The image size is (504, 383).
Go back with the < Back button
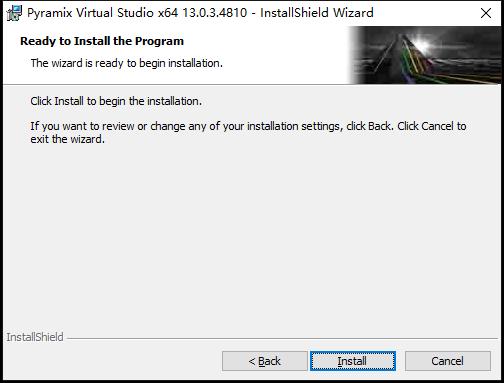tap(264, 361)
